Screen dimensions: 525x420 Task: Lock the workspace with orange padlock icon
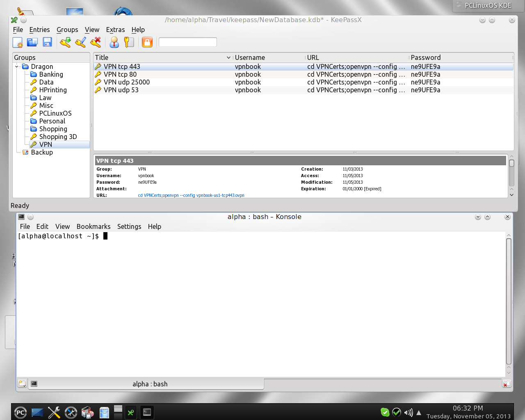click(x=147, y=42)
